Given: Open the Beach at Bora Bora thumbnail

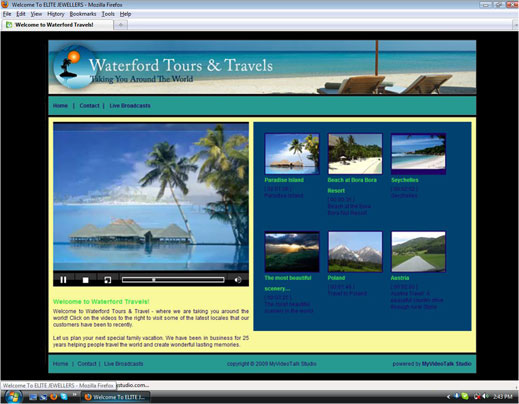Looking at the screenshot, I should pos(355,154).
